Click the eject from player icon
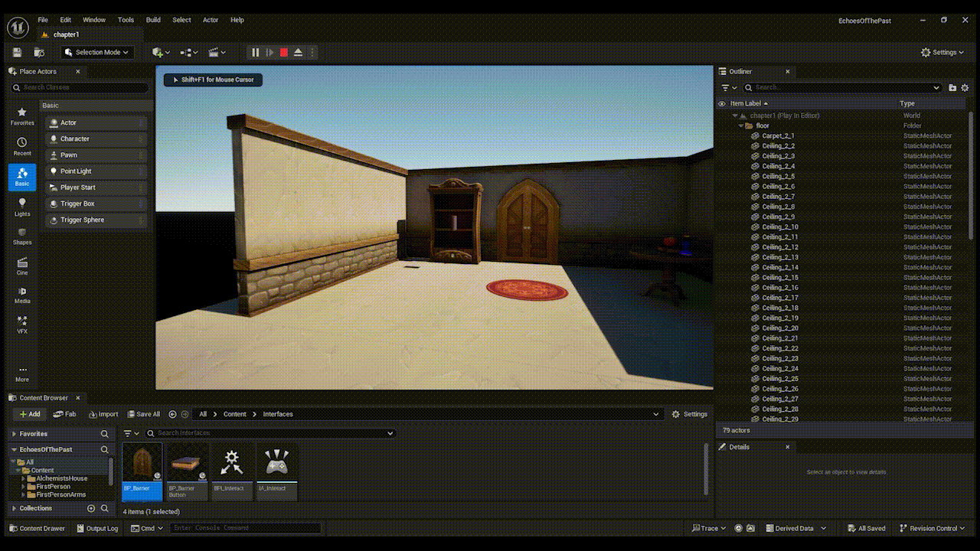 coord(298,52)
